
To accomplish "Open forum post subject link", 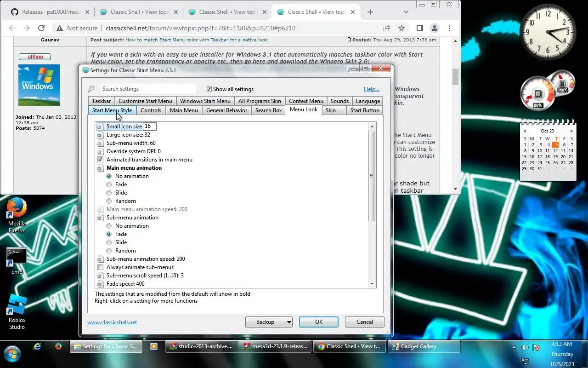I will [x=197, y=40].
